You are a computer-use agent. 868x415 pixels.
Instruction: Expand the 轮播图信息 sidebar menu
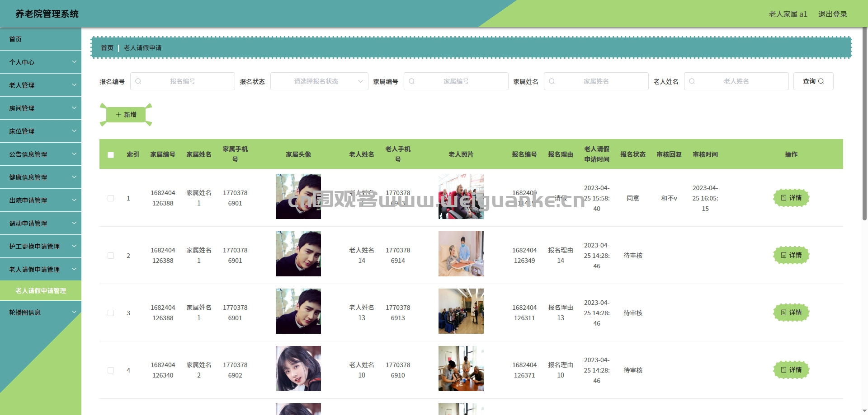[x=41, y=312]
